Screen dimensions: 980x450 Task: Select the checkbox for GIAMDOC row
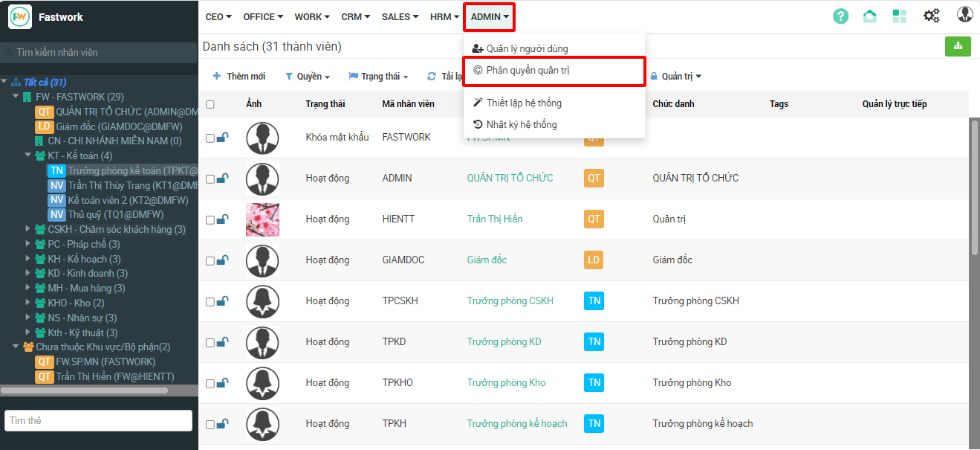tap(210, 261)
